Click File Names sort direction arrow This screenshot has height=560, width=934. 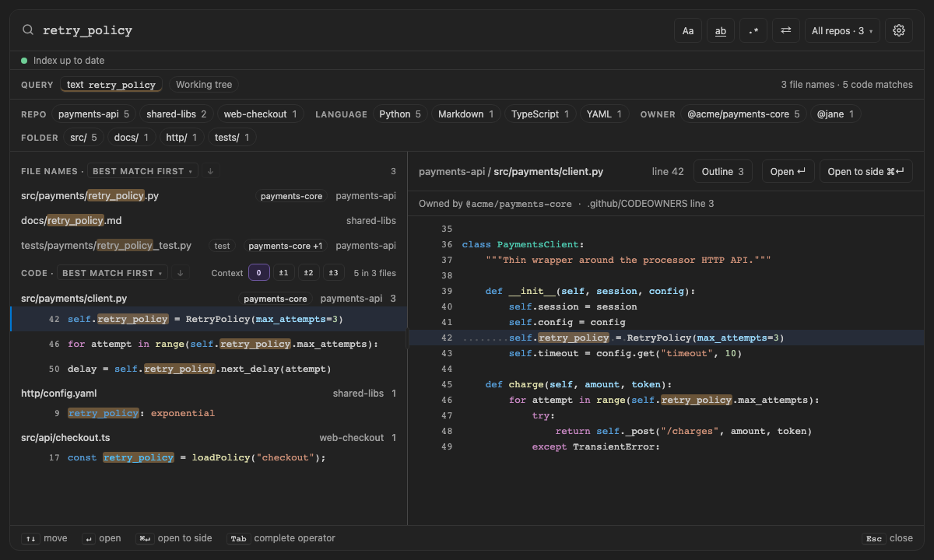(x=210, y=171)
